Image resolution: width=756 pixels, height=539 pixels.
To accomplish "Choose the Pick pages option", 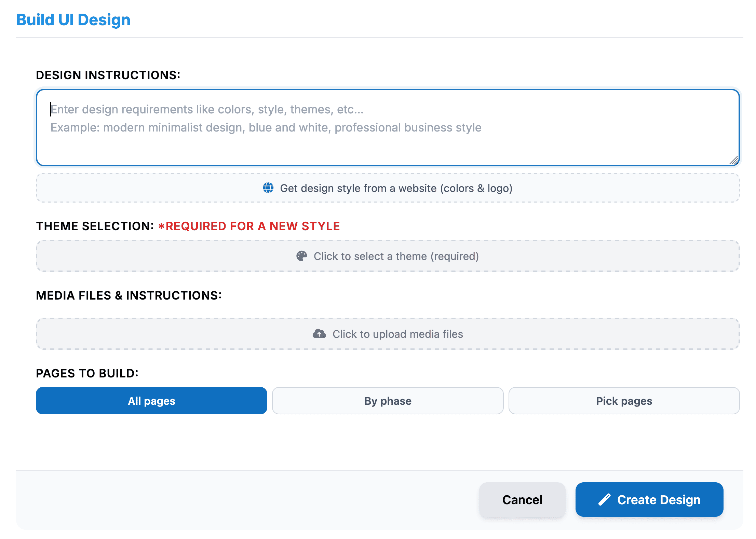I will [x=624, y=401].
